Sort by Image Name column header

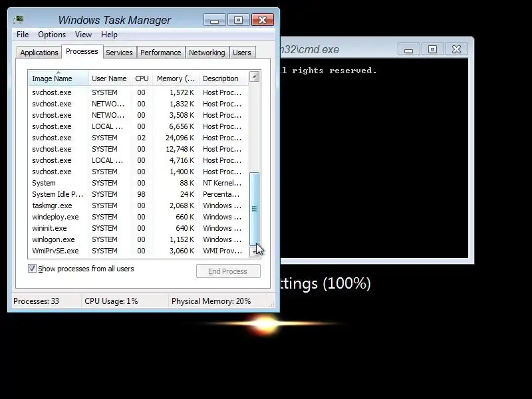(58, 78)
